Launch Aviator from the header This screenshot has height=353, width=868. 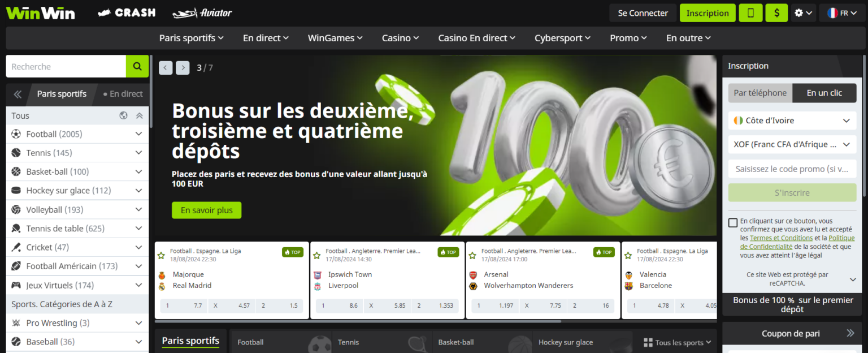(x=202, y=12)
